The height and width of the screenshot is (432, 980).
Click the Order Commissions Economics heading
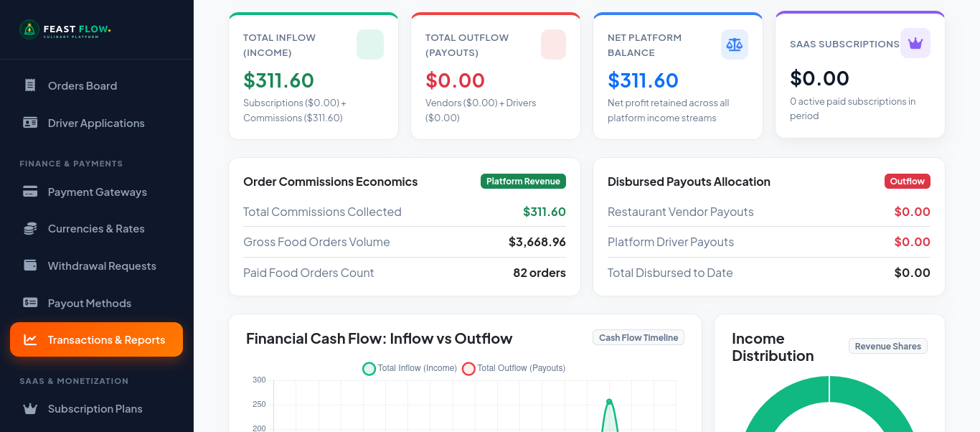330,182
